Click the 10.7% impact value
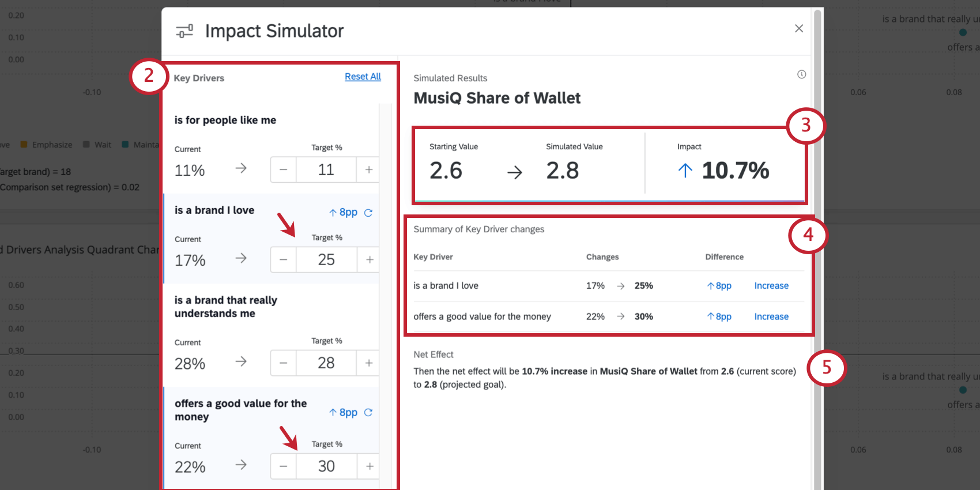 tap(735, 171)
